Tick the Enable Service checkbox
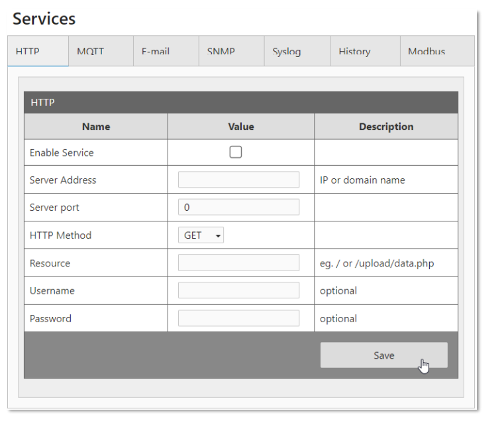 click(235, 152)
